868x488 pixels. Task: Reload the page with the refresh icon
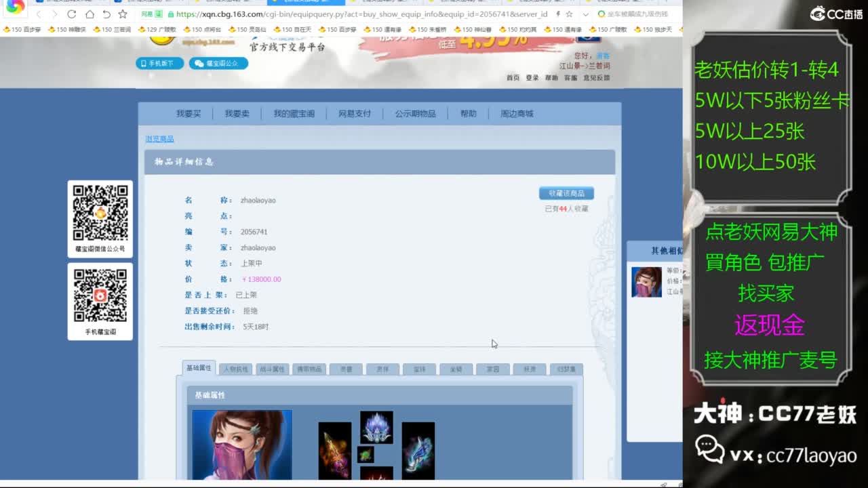[x=72, y=14]
